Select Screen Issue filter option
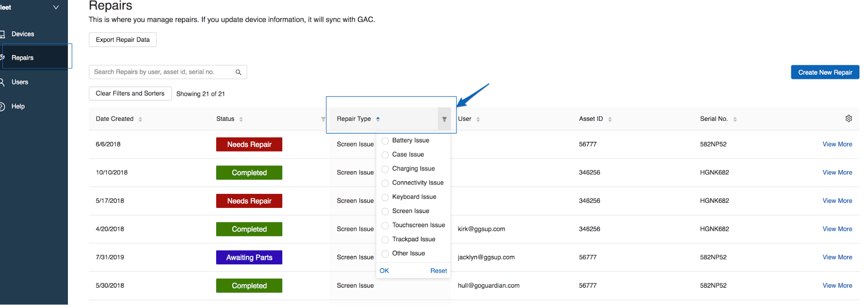The height and width of the screenshot is (305, 868). tap(385, 211)
